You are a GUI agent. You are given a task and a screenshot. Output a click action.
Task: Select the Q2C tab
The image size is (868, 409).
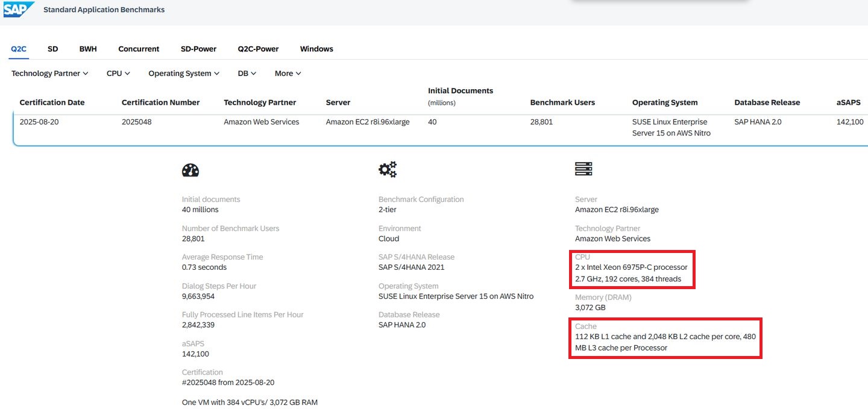(x=19, y=49)
